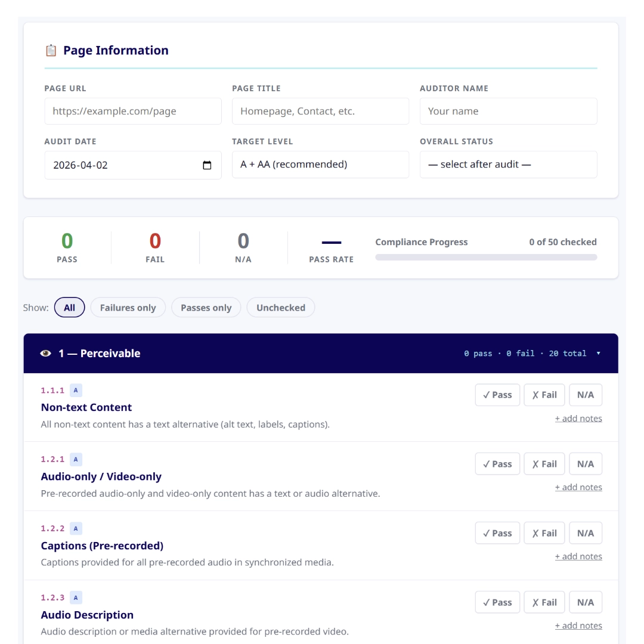Click the level A badge for criterion 1.1.1
Image resolution: width=644 pixels, height=644 pixels.
tap(76, 391)
